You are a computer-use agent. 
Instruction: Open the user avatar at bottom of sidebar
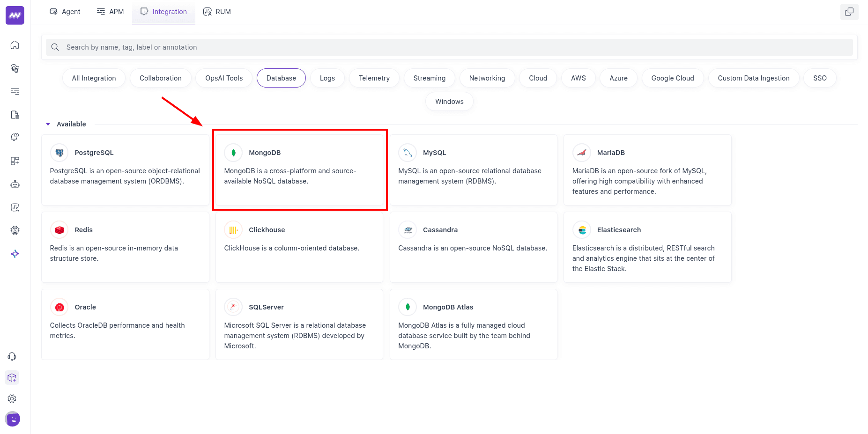13,419
